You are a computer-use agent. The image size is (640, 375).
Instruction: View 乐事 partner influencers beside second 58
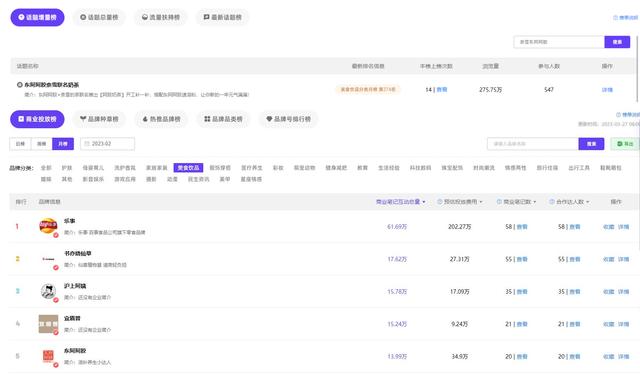(575, 227)
